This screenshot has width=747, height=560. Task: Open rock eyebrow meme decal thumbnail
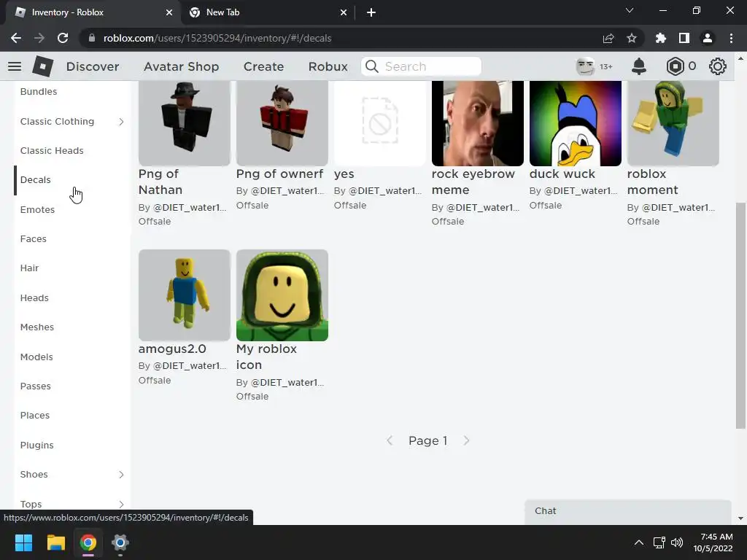click(477, 122)
